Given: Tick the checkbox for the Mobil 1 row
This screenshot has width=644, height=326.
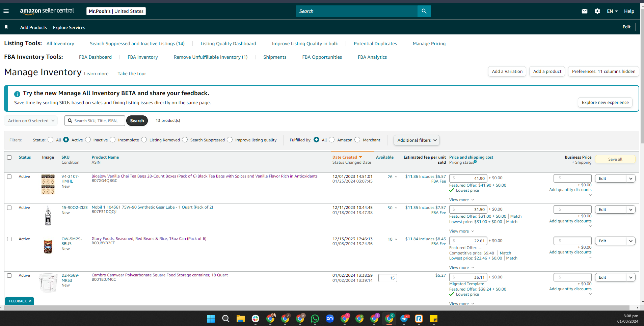Looking at the screenshot, I should click(x=9, y=208).
